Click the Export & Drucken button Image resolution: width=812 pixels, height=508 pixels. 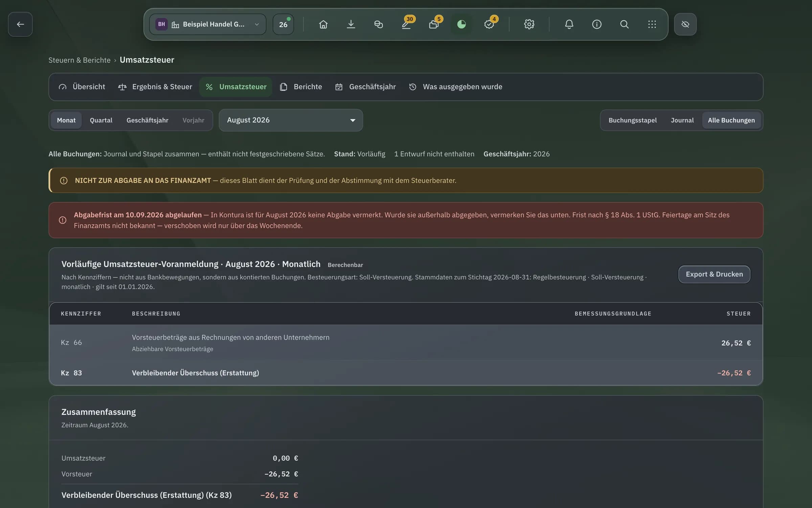[x=714, y=274]
